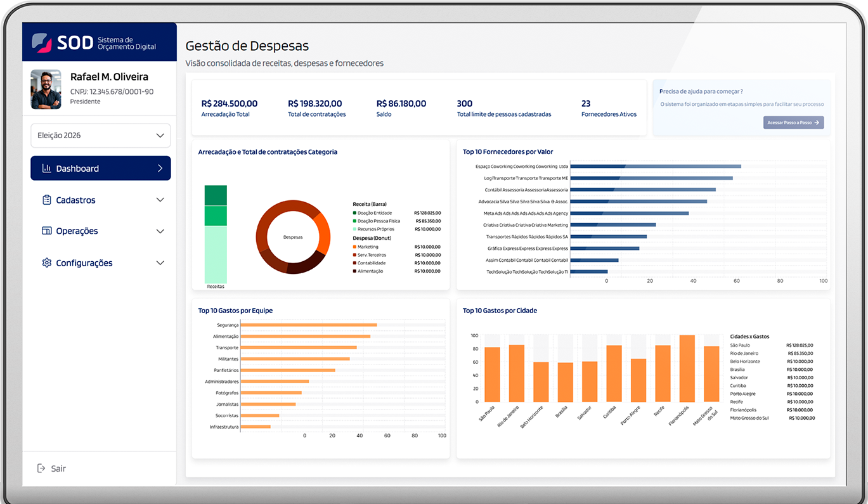
Task: Click the Rio de Janeiro R$ 85.350,00 row
Action: (772, 353)
